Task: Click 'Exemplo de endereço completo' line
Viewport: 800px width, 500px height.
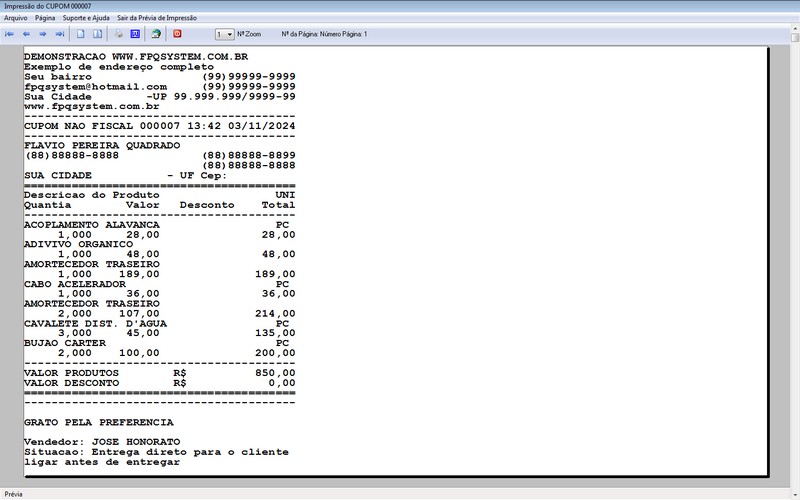Action: pos(119,67)
